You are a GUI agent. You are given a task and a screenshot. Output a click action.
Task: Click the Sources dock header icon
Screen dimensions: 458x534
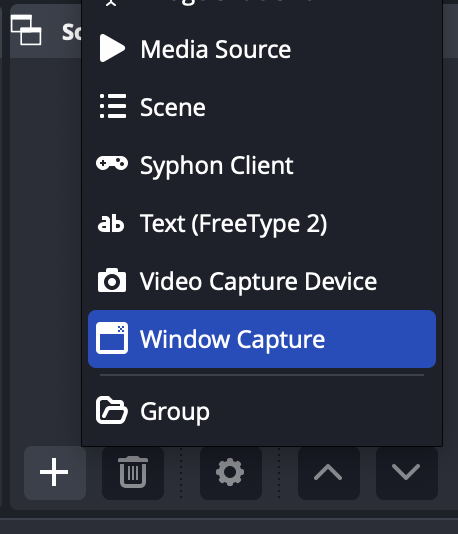click(26, 30)
